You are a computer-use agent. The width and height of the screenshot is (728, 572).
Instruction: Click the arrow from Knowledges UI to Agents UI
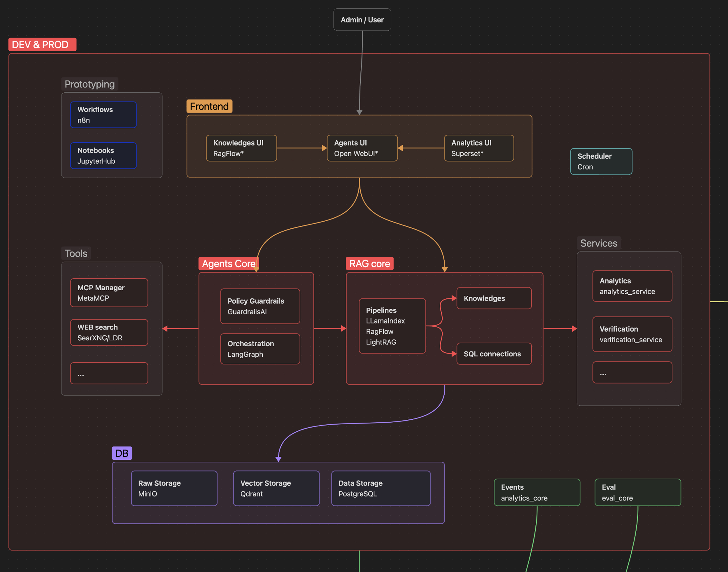click(302, 148)
